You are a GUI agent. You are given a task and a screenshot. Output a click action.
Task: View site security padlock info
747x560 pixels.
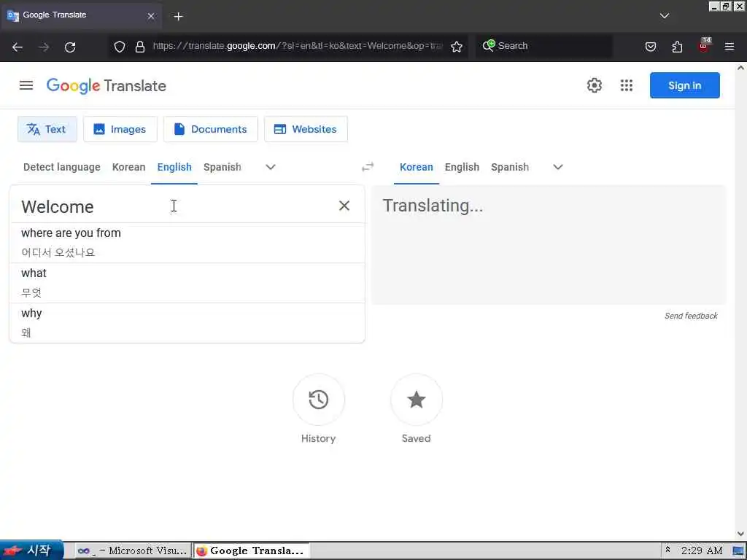coord(139,47)
